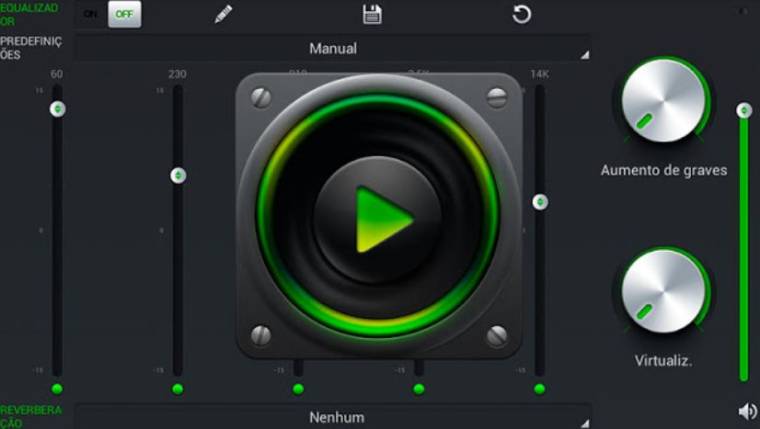Click green indicator under 14K band

coord(539,389)
